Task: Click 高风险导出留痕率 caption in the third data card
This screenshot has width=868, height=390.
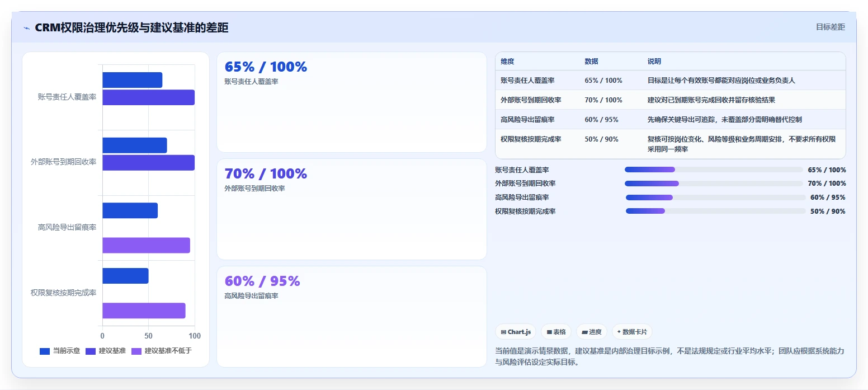Action: 251,296
